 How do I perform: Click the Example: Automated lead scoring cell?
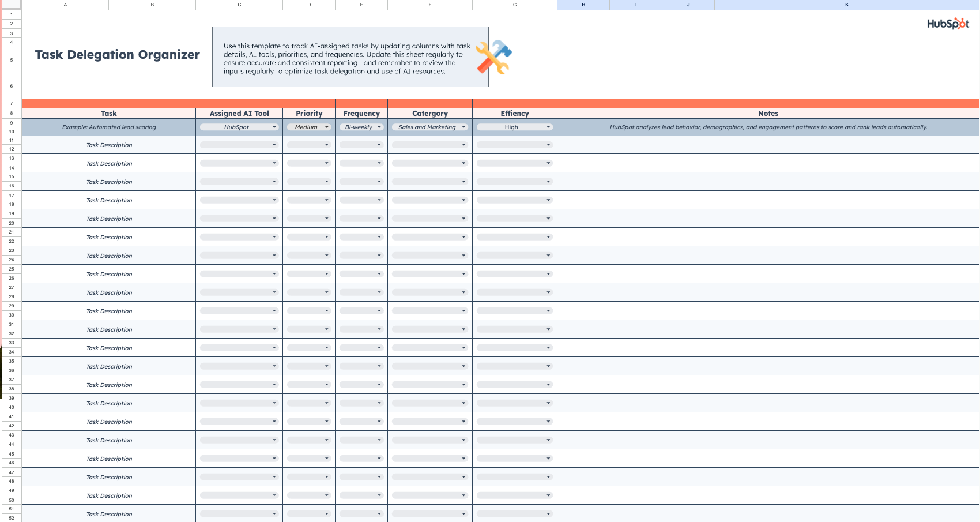click(108, 127)
